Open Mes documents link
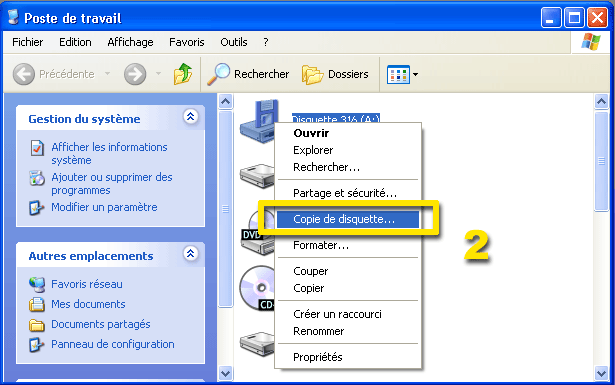615x385 pixels. tap(88, 304)
